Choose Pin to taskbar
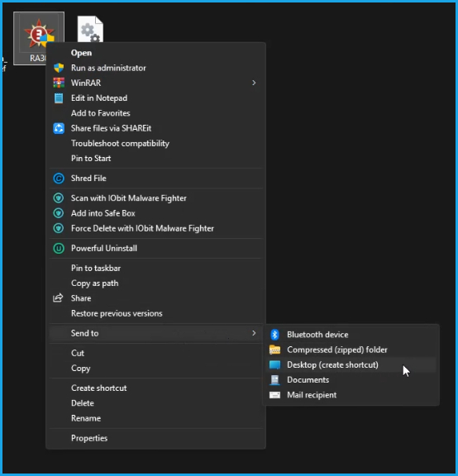The width and height of the screenshot is (458, 476). (155, 268)
